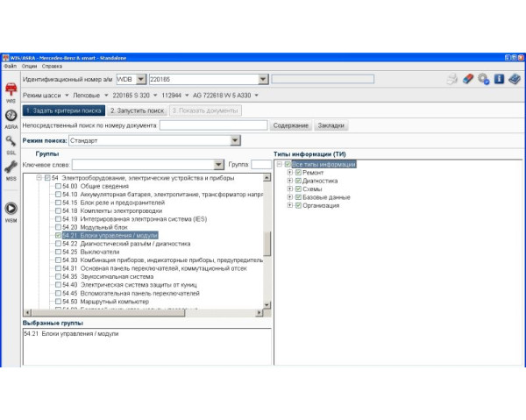Uncheck the Ремонт information type
This screenshot has height=420, width=526.
coord(299,173)
